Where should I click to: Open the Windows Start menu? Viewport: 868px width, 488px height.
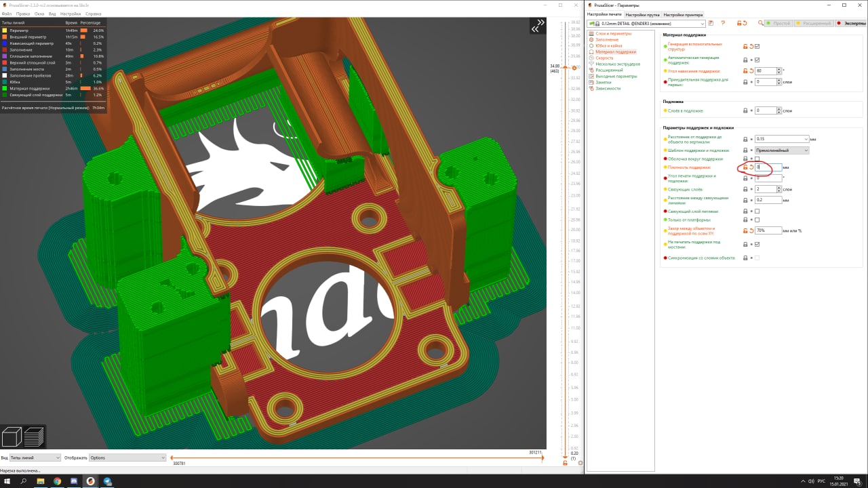point(7,481)
